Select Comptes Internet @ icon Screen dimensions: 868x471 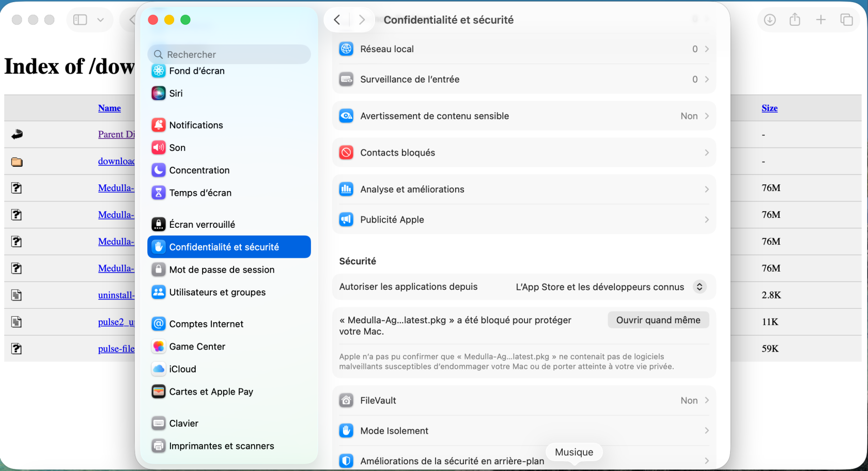coord(159,324)
